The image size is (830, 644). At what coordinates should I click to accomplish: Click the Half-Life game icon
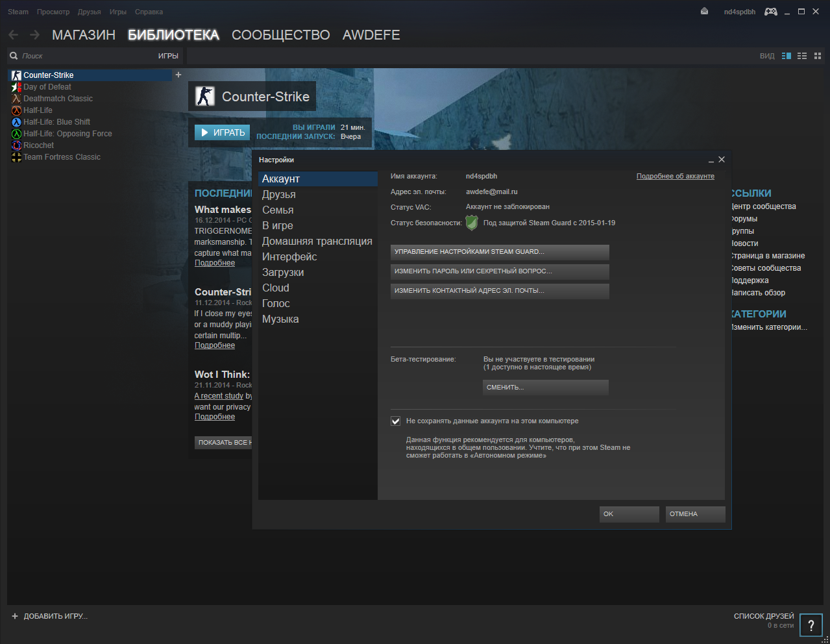pyautogui.click(x=16, y=110)
